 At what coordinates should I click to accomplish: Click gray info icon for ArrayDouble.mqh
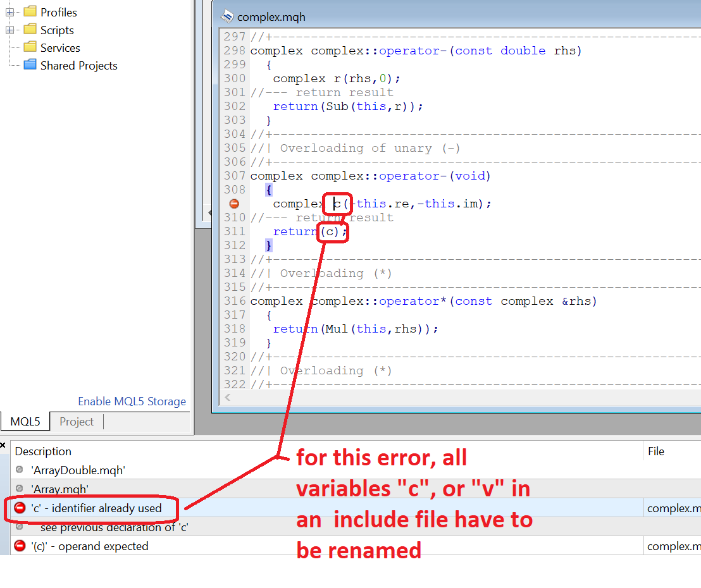[19, 469]
